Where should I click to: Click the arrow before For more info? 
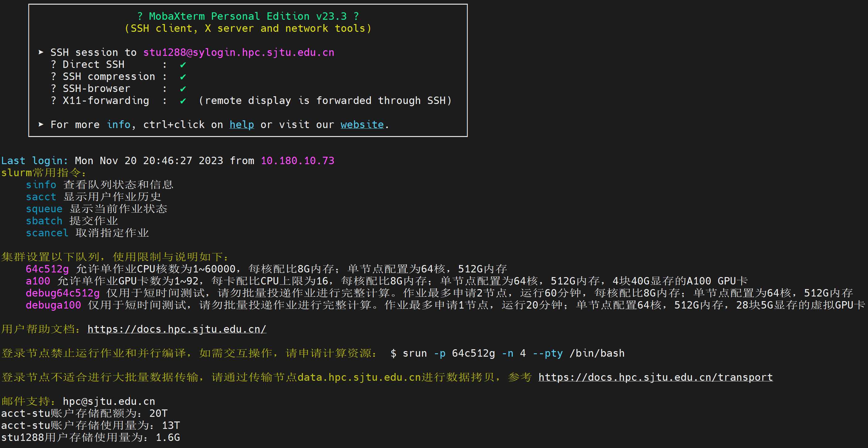(41, 125)
